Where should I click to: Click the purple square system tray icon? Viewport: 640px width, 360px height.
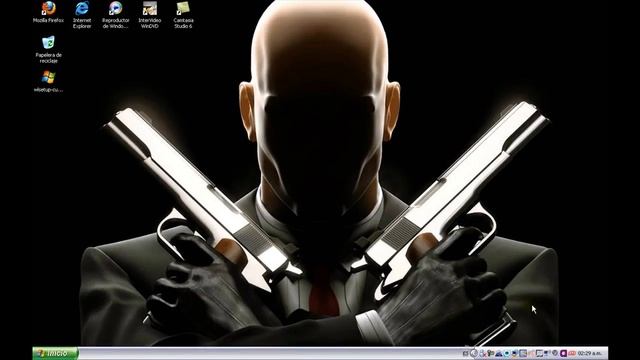pos(563,353)
